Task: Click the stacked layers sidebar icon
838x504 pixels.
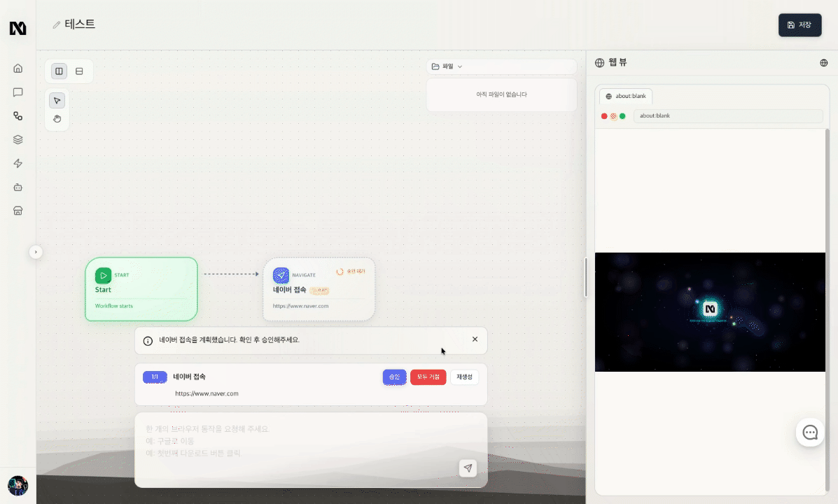Action: coord(18,140)
